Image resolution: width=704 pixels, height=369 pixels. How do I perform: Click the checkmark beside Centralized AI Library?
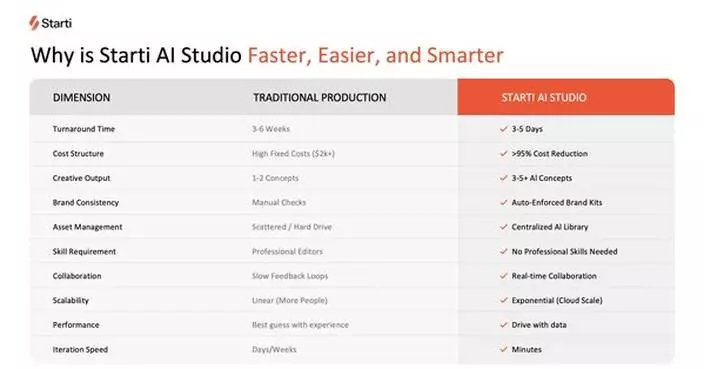(x=503, y=227)
